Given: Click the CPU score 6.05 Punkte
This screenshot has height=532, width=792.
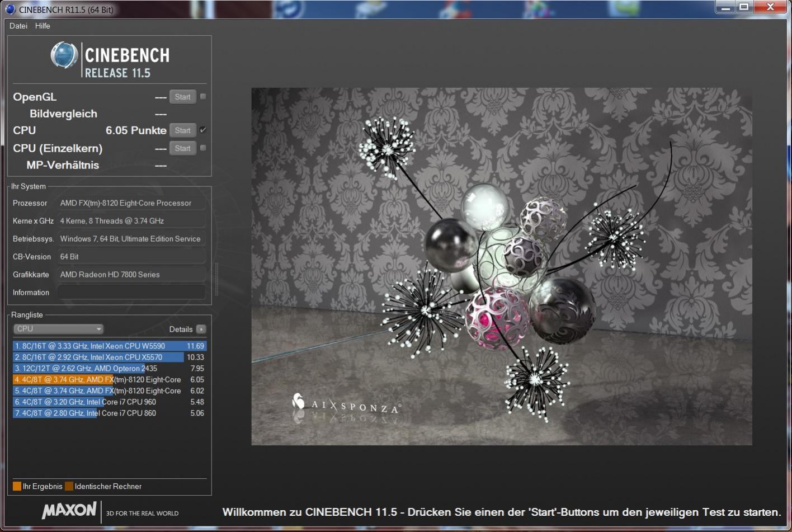Looking at the screenshot, I should [136, 130].
